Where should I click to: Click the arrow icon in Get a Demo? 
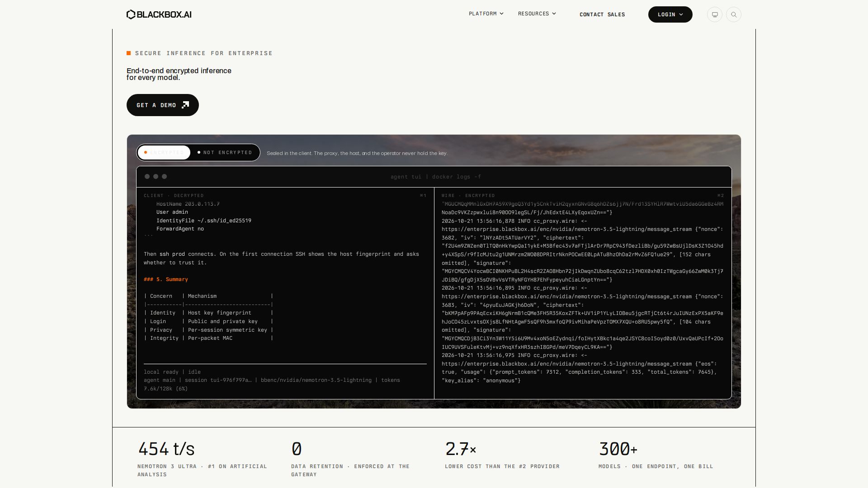tap(185, 105)
